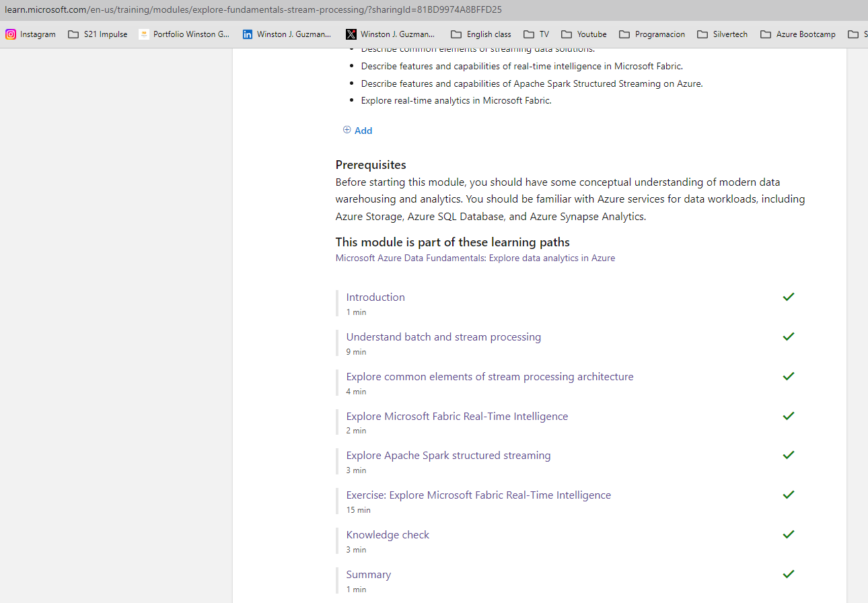Open the Knowledge check unit
The height and width of the screenshot is (603, 868).
(388, 534)
